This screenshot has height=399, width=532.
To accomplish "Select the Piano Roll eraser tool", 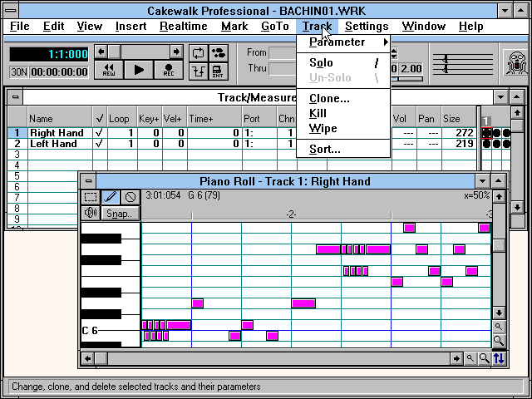I will point(131,197).
